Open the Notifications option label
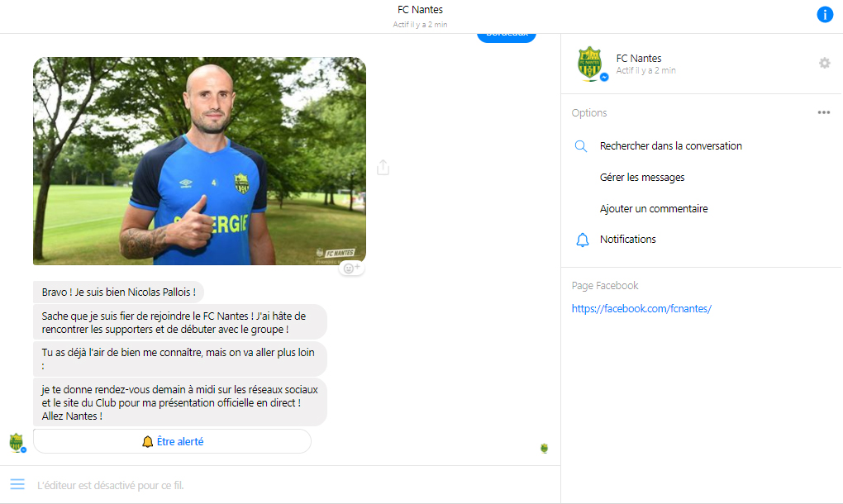The width and height of the screenshot is (843, 504). (627, 239)
